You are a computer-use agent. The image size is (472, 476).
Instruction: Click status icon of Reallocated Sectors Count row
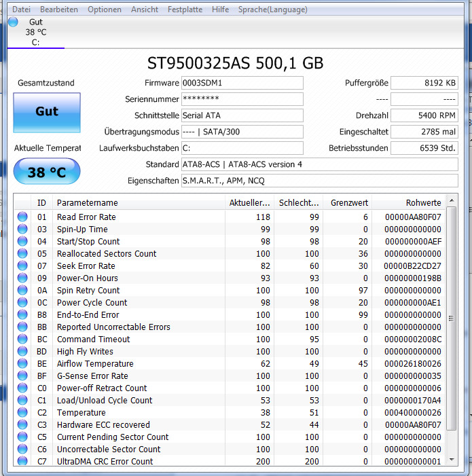click(22, 253)
